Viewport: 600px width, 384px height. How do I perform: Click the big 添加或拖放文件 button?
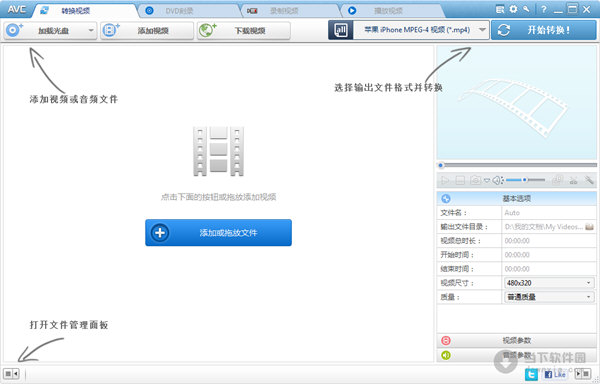click(x=218, y=233)
